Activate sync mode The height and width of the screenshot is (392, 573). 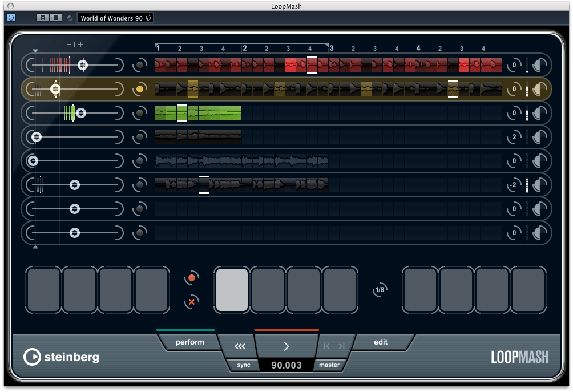click(243, 365)
